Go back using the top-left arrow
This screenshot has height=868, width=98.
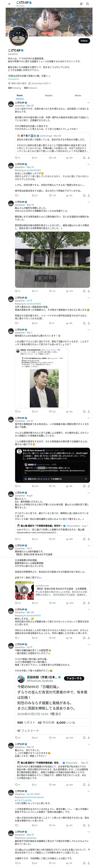click(9, 4)
